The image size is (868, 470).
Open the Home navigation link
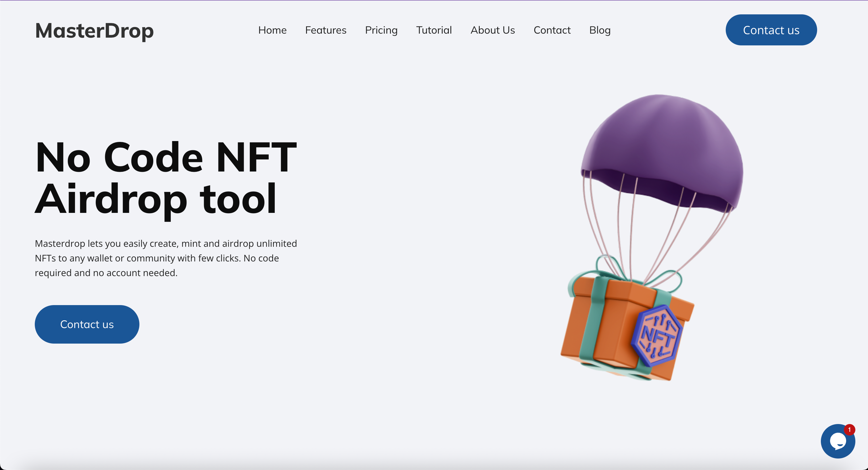[272, 30]
